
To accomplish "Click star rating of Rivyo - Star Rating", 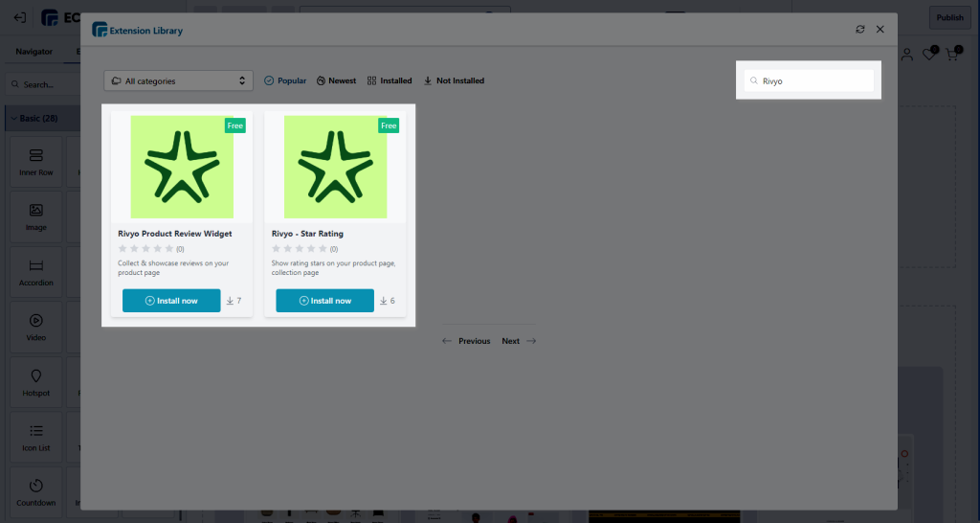I will 300,248.
